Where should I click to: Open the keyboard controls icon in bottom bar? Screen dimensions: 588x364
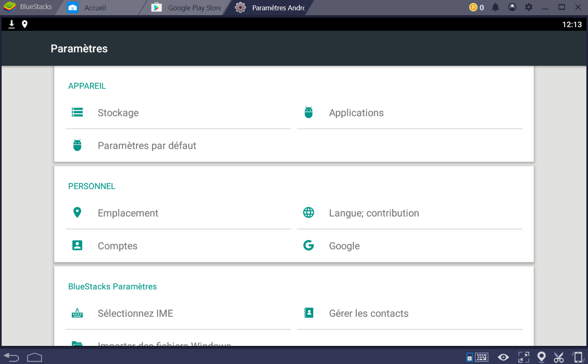coord(482,357)
